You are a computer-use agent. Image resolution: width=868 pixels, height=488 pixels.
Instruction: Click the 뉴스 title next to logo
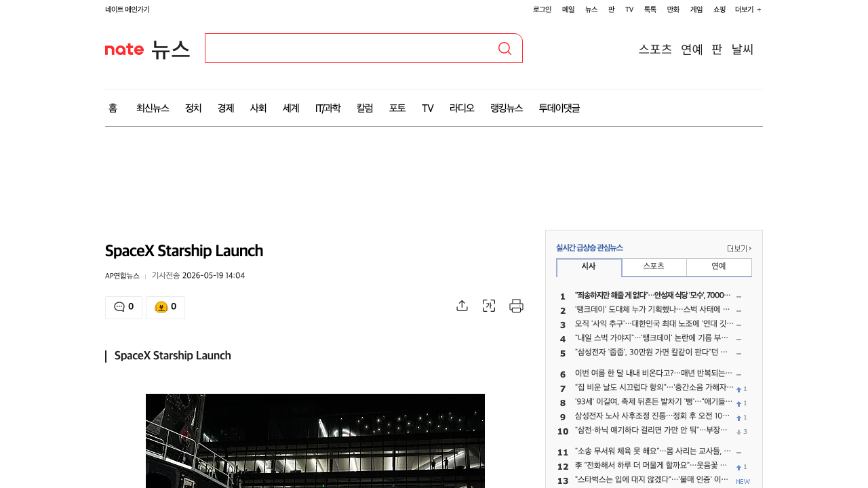point(170,49)
